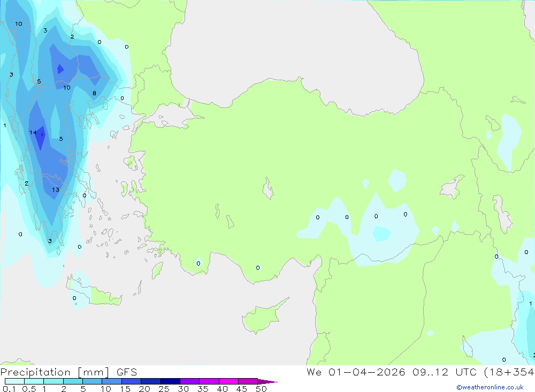Viewport: 535px width, 392px height.
Task: Click the 35–40 mm purple legend swatch
Action: (209, 381)
